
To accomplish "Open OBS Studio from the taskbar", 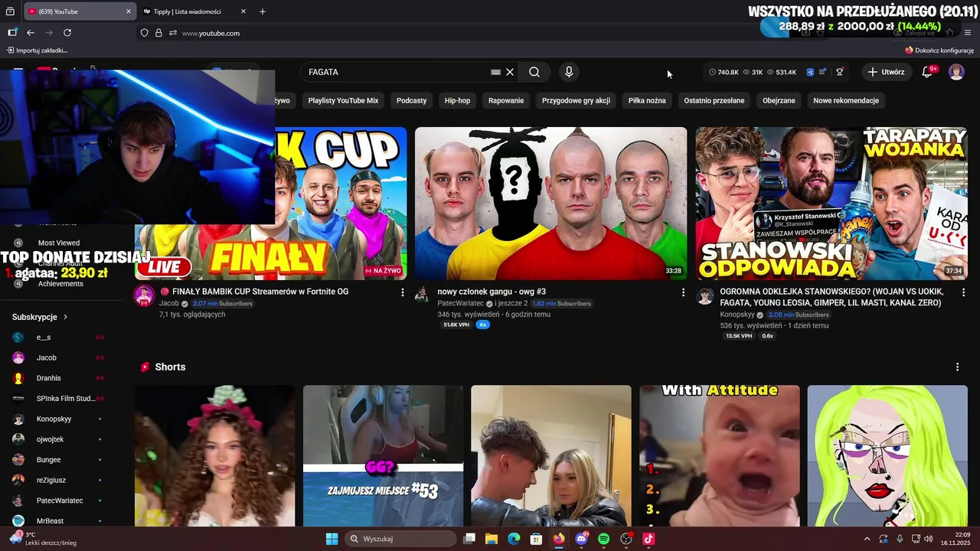I will 626,539.
